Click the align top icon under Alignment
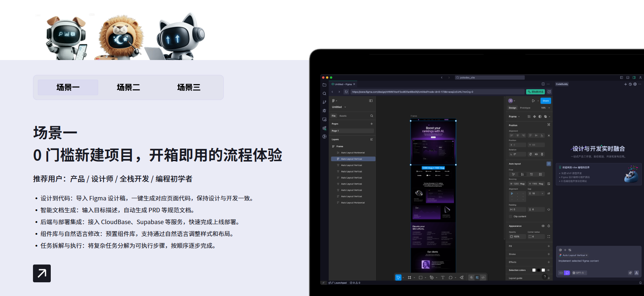Viewport: 644px width, 296px height. point(530,135)
